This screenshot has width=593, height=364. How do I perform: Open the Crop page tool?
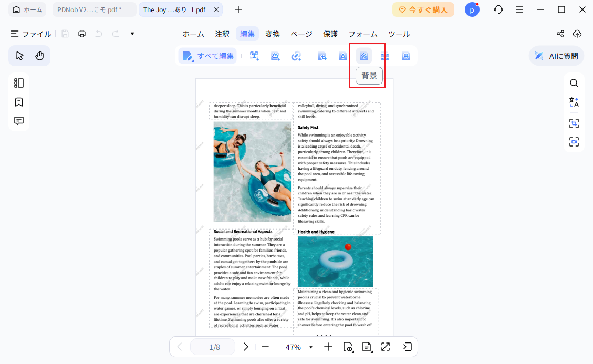[322, 56]
